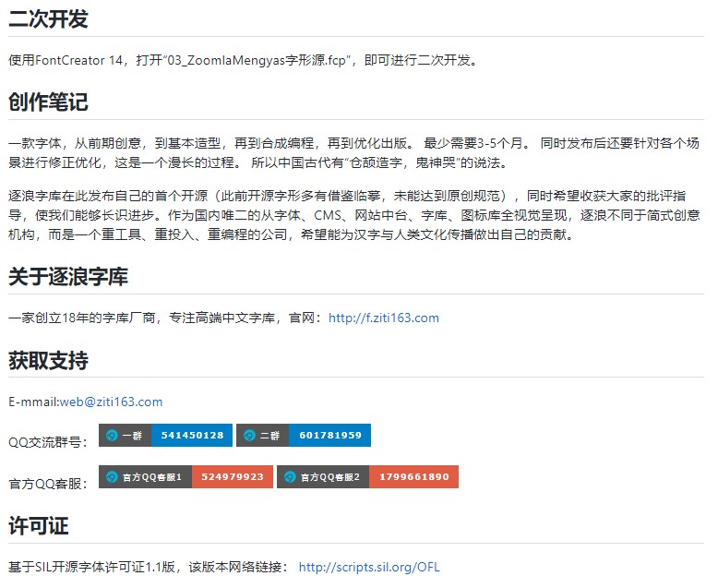Open the f.ziti163.com website link

coord(383,318)
